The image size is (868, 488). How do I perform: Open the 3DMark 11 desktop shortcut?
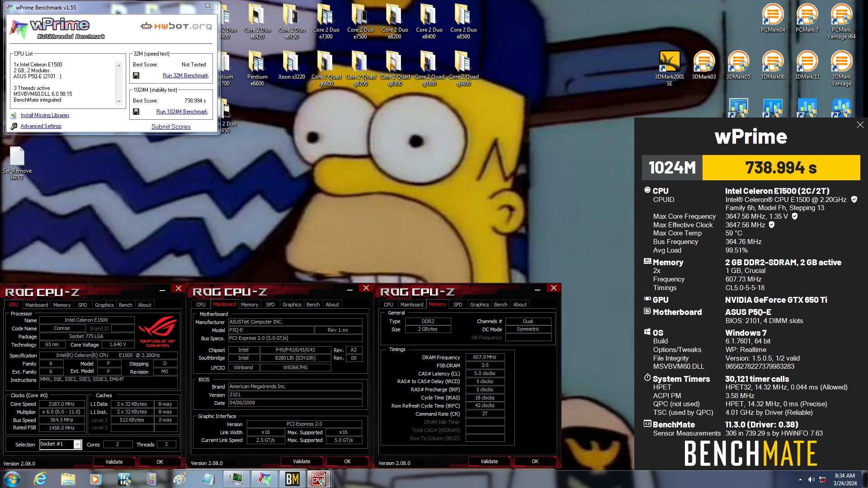807,65
